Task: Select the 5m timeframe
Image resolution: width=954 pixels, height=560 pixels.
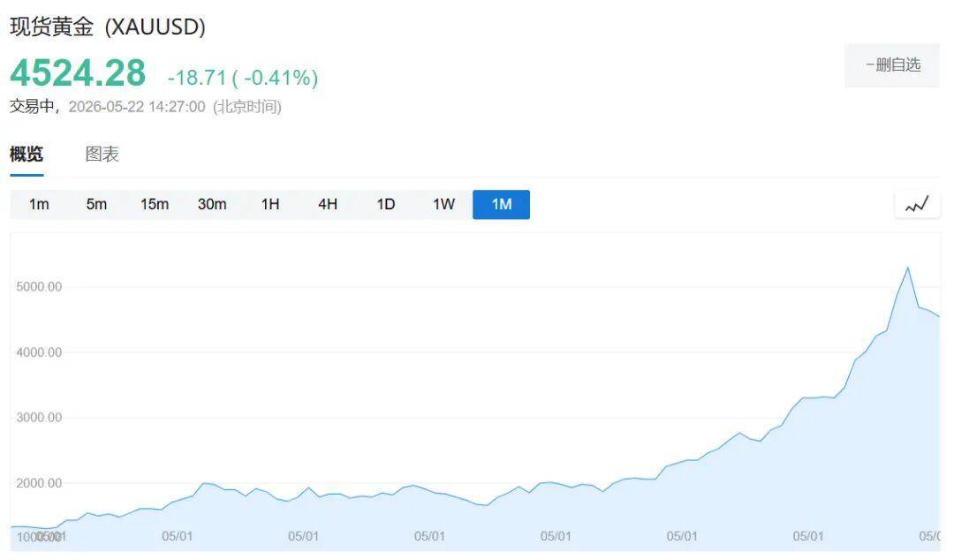Action: (x=96, y=204)
